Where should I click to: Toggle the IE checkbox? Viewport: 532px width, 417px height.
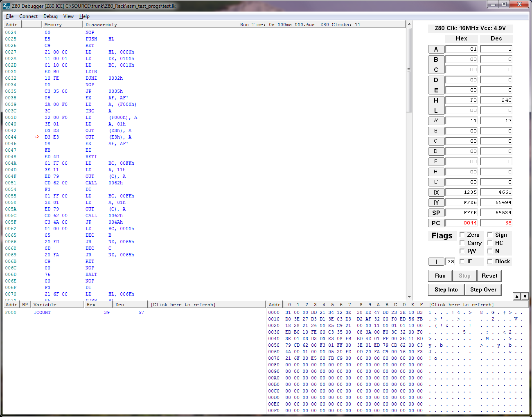pyautogui.click(x=462, y=261)
